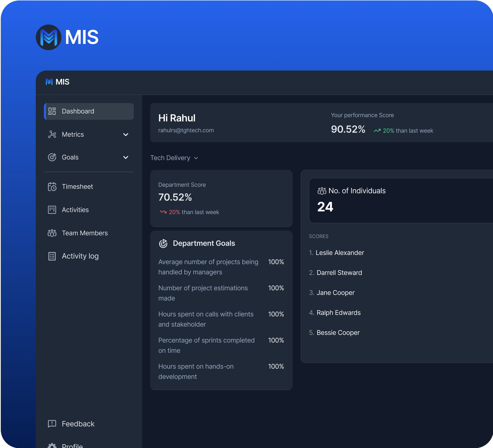Click the Dashboard grid icon
493x448 pixels.
[x=52, y=111]
